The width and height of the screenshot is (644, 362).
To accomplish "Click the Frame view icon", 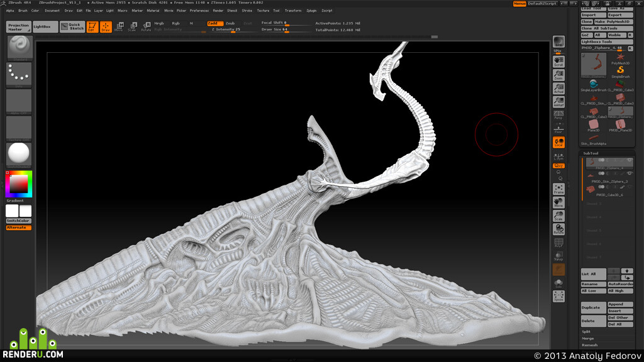I will (558, 189).
